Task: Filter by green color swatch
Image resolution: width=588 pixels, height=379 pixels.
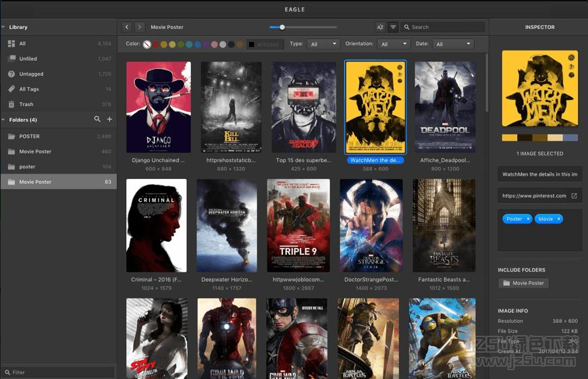Action: pos(181,45)
